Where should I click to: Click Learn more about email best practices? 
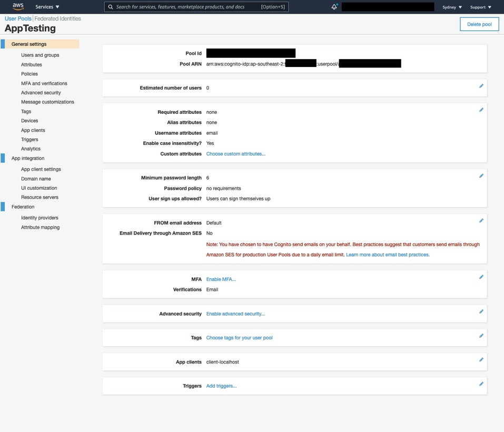point(388,254)
